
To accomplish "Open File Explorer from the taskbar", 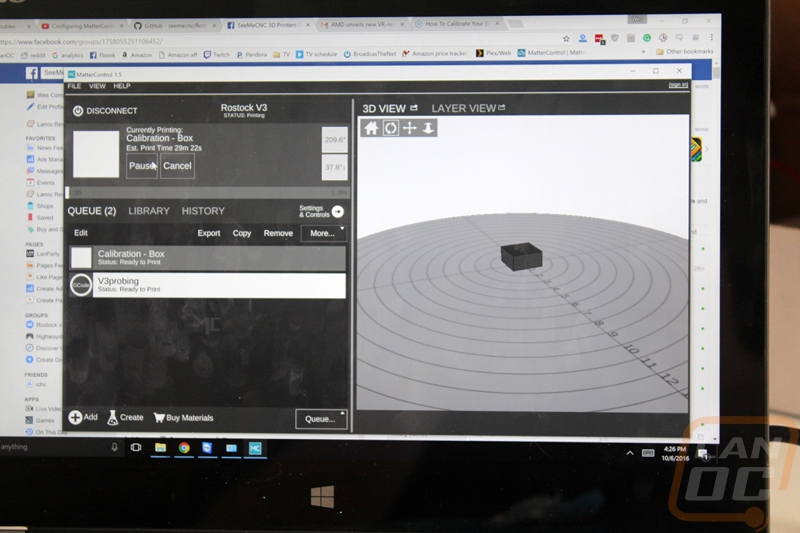I will [160, 448].
